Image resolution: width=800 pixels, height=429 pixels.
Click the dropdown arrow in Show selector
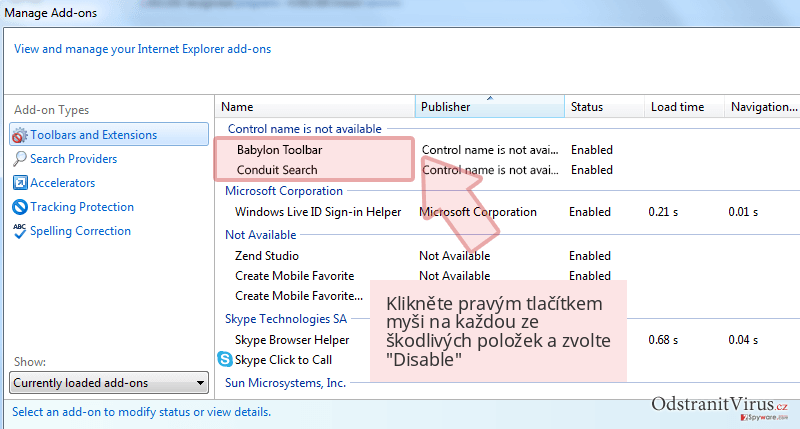201,383
